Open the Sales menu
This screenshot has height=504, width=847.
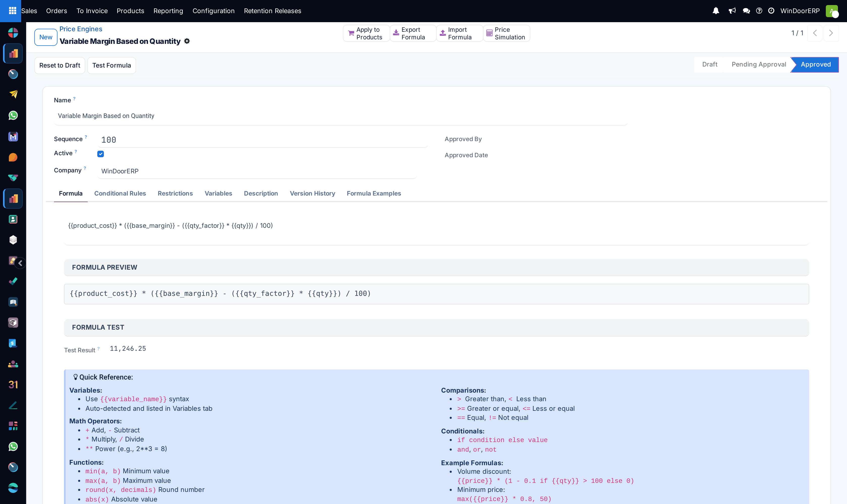29,11
